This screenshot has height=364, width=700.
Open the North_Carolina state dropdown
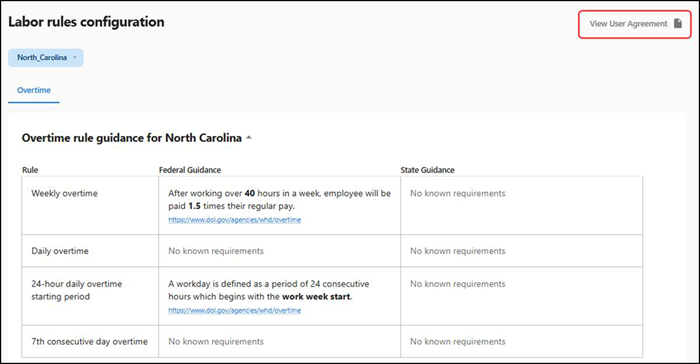click(x=46, y=58)
